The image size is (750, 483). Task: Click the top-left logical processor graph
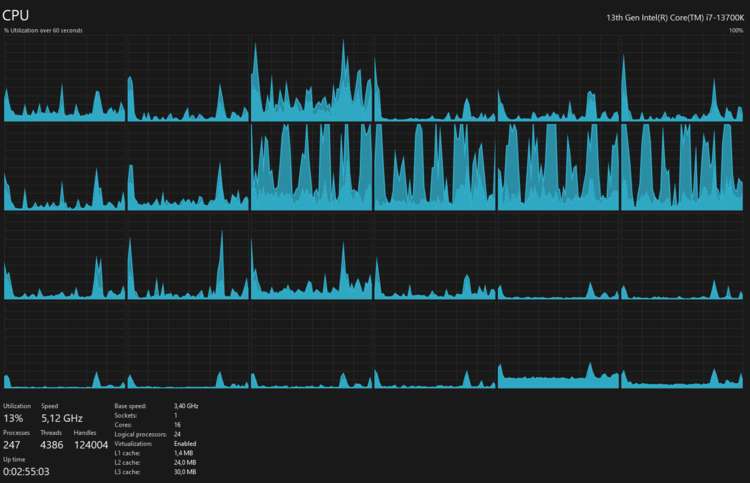[64, 78]
